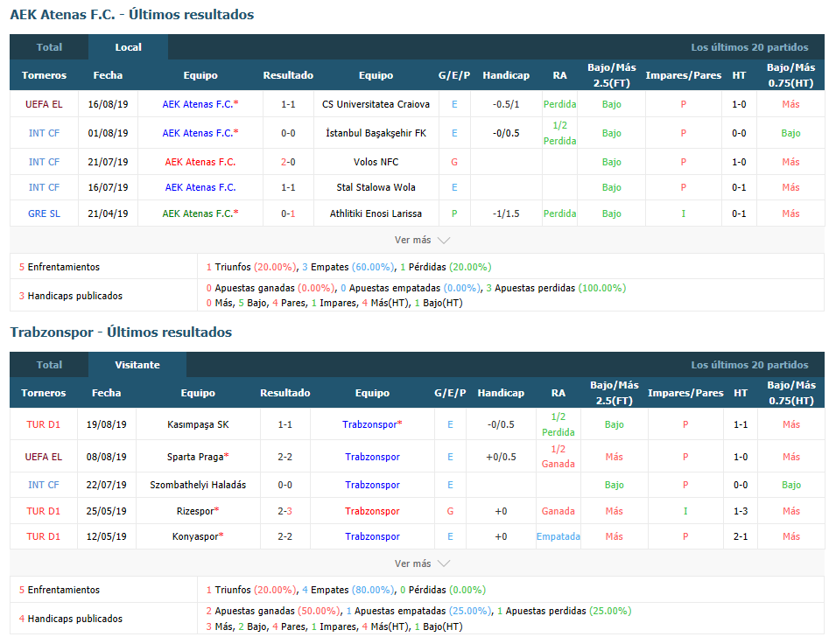Open İstanbul Başakşehir FK team page
This screenshot has height=644, width=836.
coord(376,133)
